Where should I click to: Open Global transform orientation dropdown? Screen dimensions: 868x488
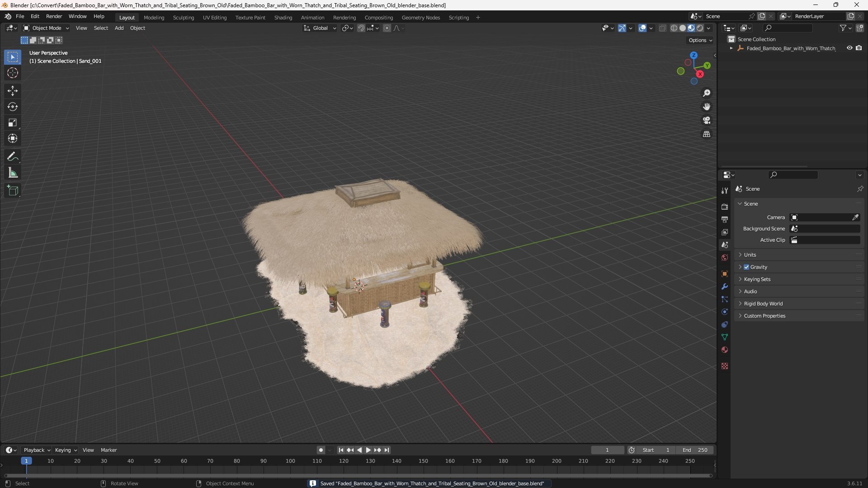point(320,28)
